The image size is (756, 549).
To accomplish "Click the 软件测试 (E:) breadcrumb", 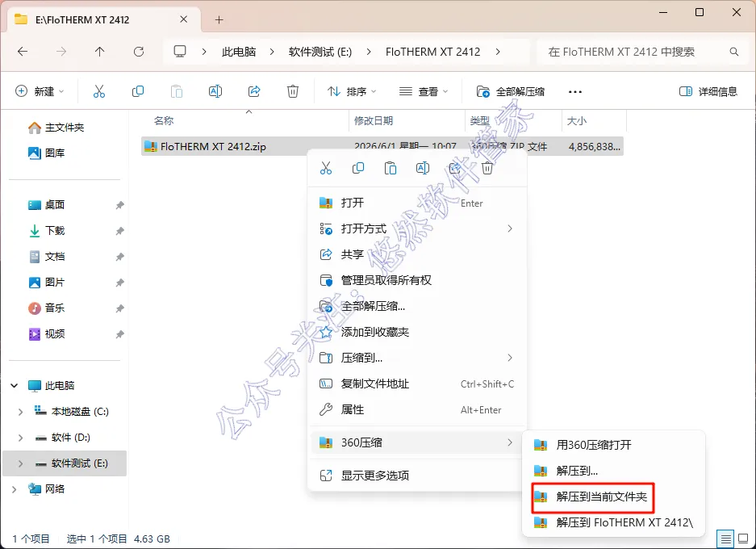I will [320, 52].
